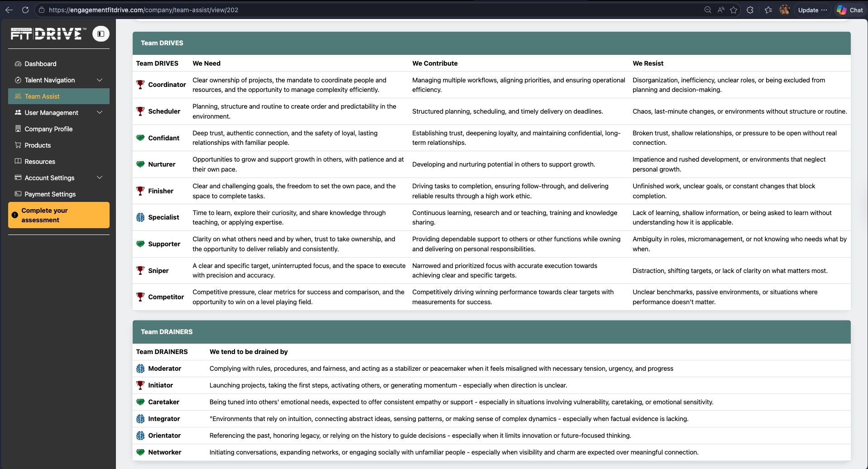This screenshot has height=469, width=868.
Task: Reload the page with the refresh icon
Action: (x=25, y=10)
